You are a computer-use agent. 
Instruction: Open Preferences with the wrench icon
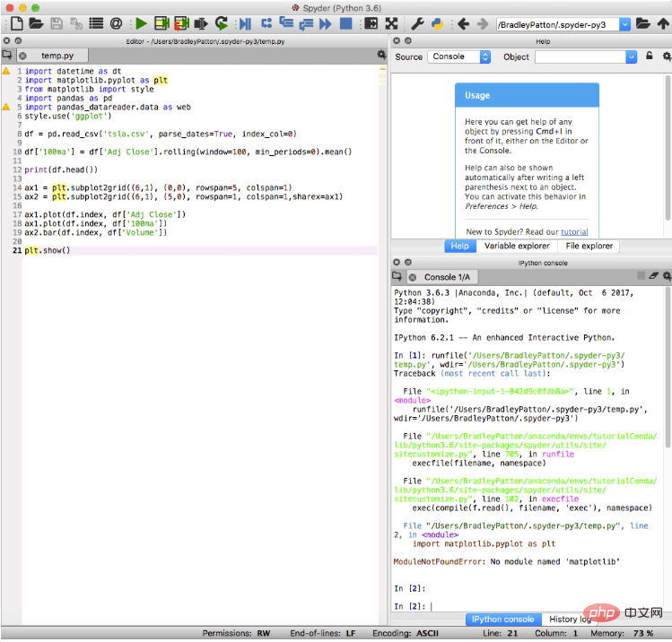click(417, 23)
